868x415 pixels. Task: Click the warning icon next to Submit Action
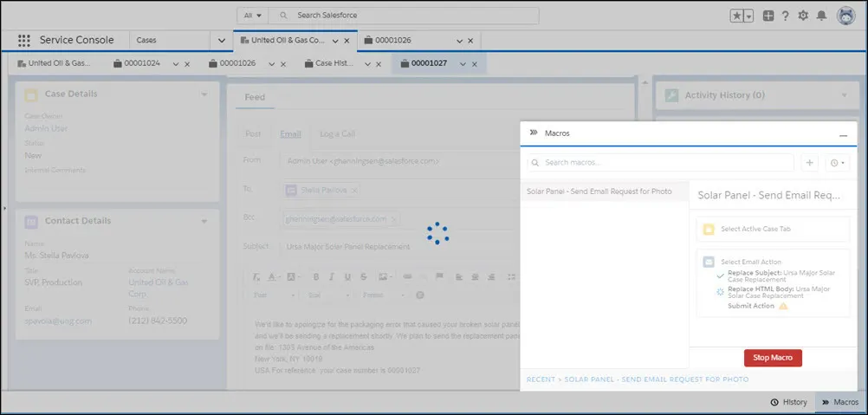pyautogui.click(x=783, y=306)
